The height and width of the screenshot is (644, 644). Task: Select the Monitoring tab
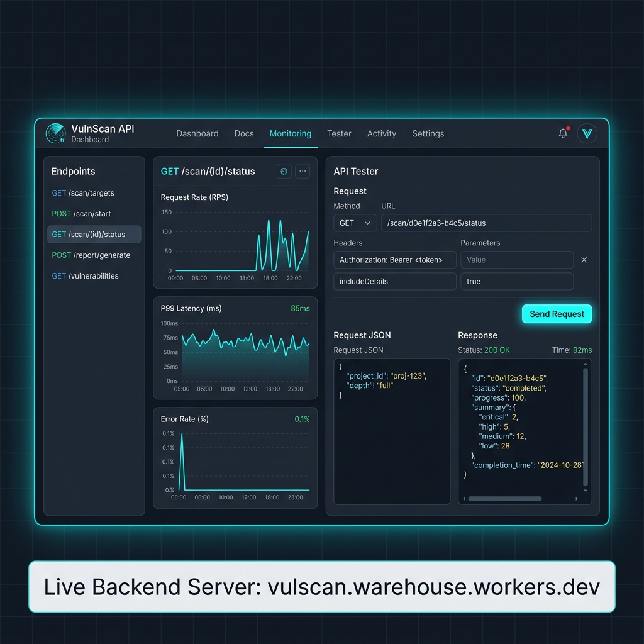(291, 133)
